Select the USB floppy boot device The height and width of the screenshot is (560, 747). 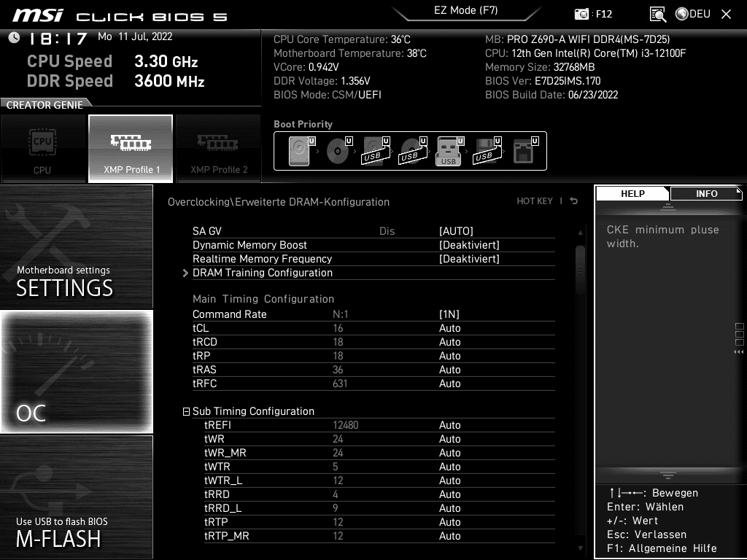point(487,151)
